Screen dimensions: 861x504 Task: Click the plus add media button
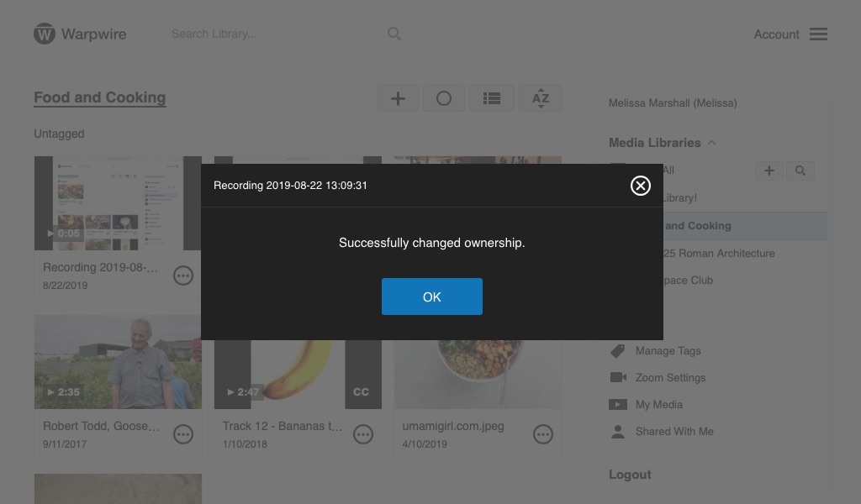[398, 98]
